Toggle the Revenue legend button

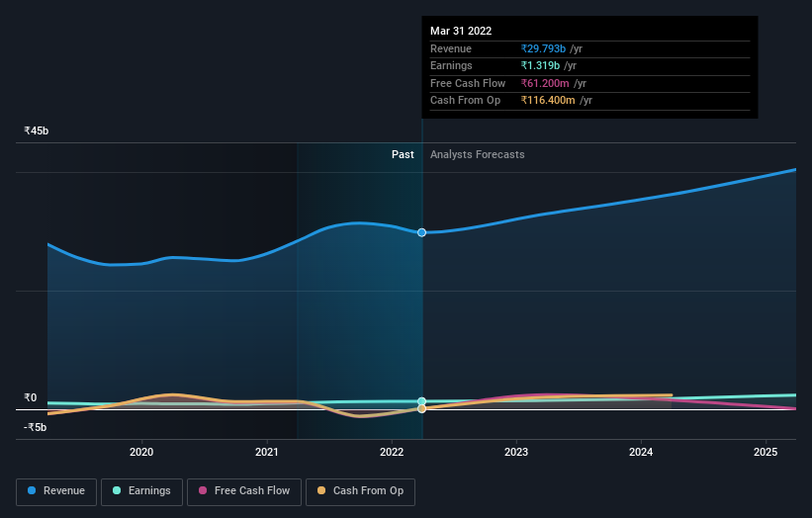point(56,491)
